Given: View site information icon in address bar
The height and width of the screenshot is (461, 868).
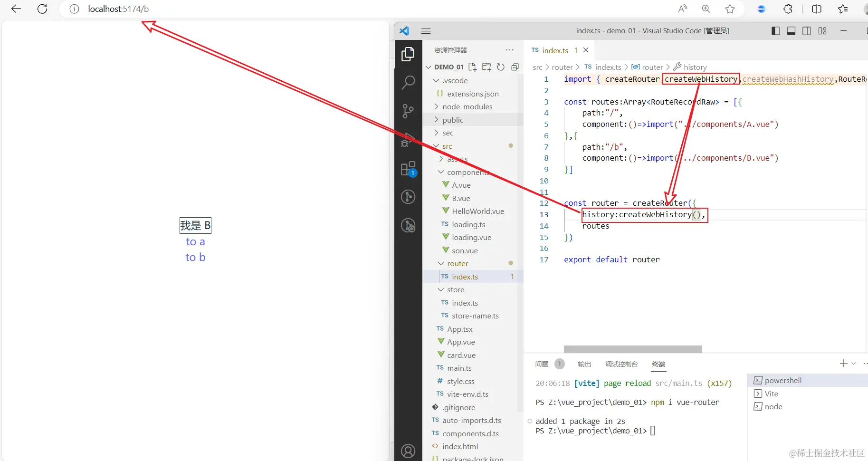Looking at the screenshot, I should click(x=74, y=9).
